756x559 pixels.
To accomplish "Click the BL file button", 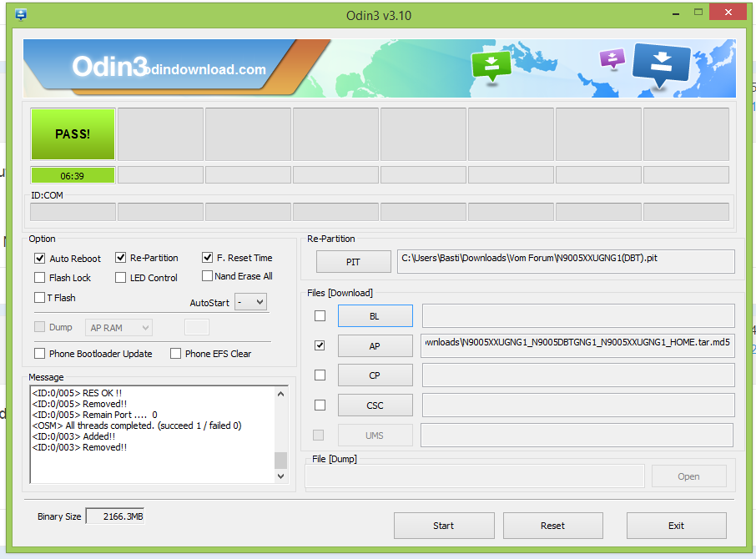I will click(375, 316).
